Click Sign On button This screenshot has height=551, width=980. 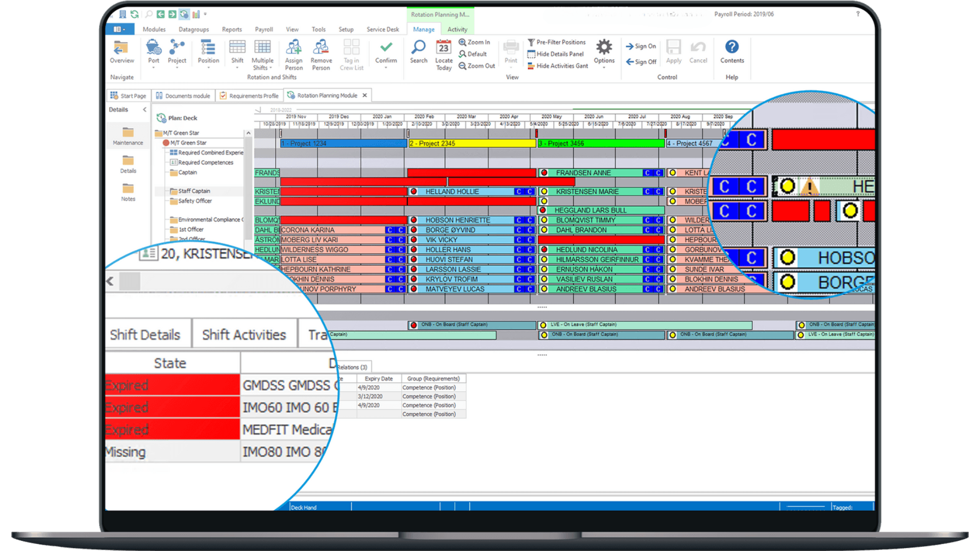(641, 46)
